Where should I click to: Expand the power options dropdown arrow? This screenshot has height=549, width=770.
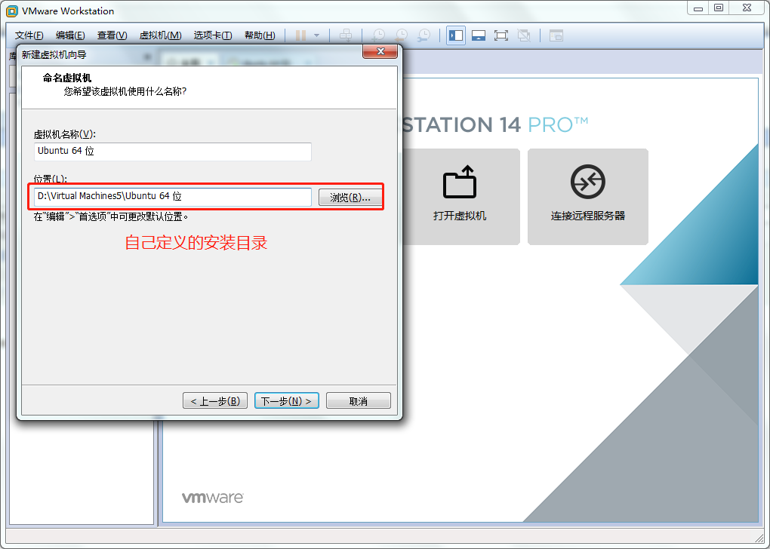(317, 35)
